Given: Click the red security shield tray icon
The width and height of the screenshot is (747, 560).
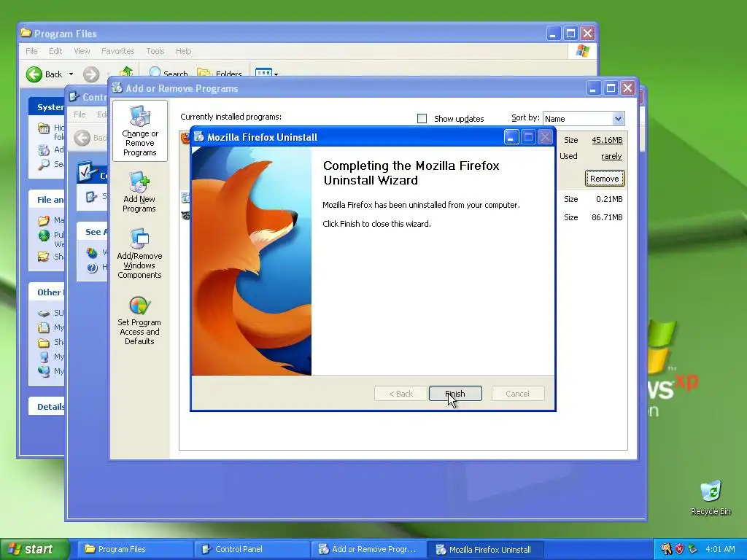Looking at the screenshot, I should pyautogui.click(x=679, y=549).
